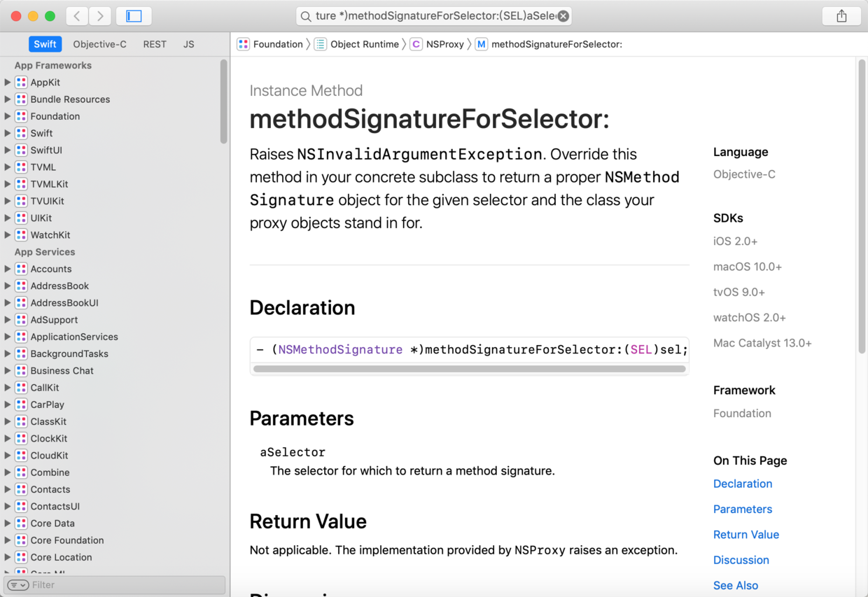Switch to the Objective-C language tab

(x=100, y=44)
